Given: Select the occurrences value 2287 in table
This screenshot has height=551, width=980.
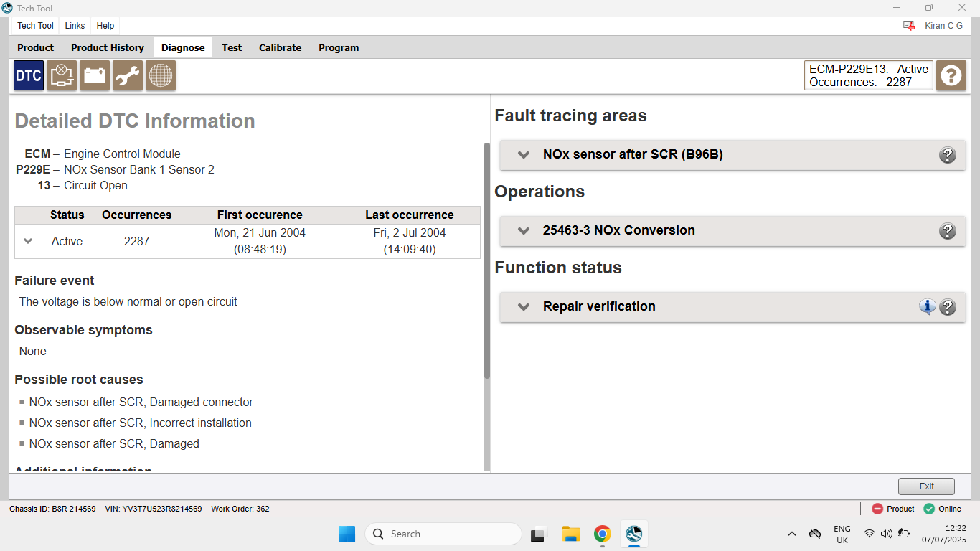Looking at the screenshot, I should (x=136, y=241).
